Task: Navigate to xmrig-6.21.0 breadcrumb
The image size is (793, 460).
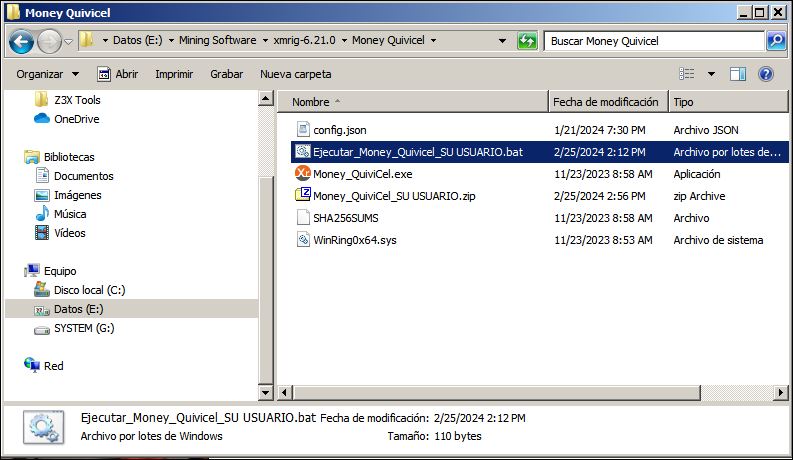Action: [304, 40]
